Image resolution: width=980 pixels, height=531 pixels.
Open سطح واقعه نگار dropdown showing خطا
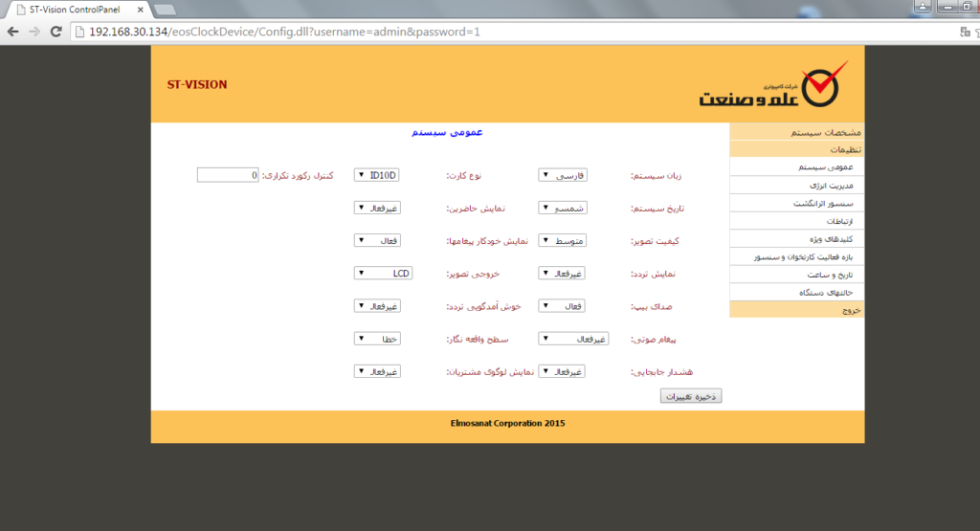pyautogui.click(x=377, y=339)
